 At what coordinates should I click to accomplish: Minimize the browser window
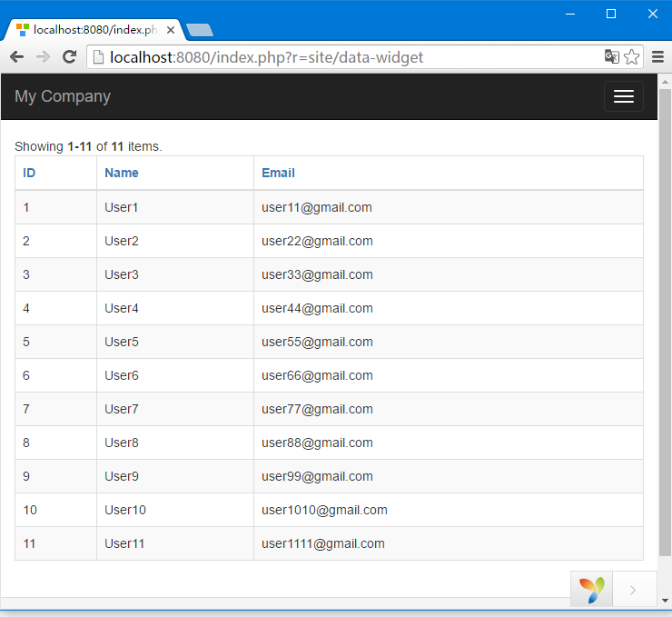point(570,15)
